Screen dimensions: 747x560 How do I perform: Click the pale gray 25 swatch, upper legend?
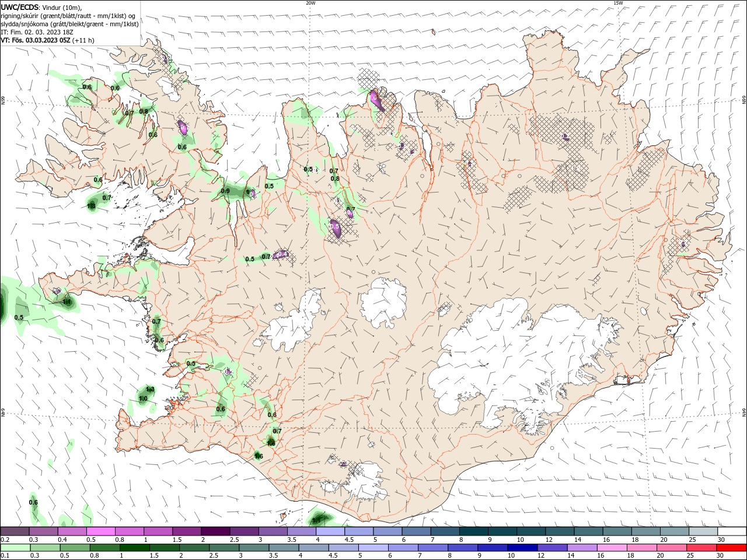(702, 531)
